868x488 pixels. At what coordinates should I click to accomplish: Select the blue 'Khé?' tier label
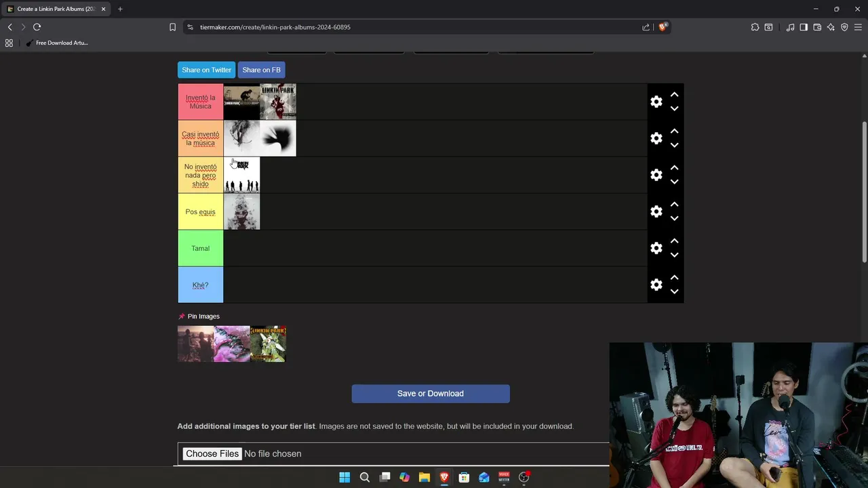pos(200,285)
